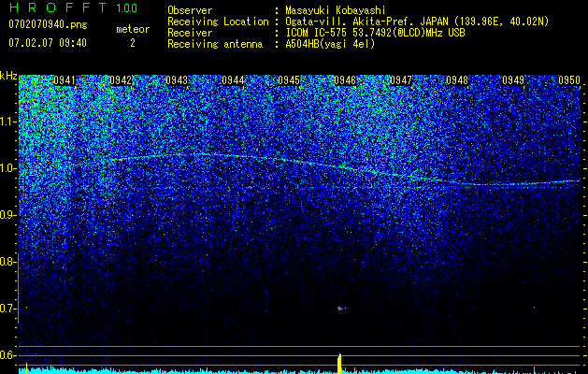The width and height of the screenshot is (588, 374).
Task: Click the 0949 time marker
Action: pyautogui.click(x=513, y=80)
